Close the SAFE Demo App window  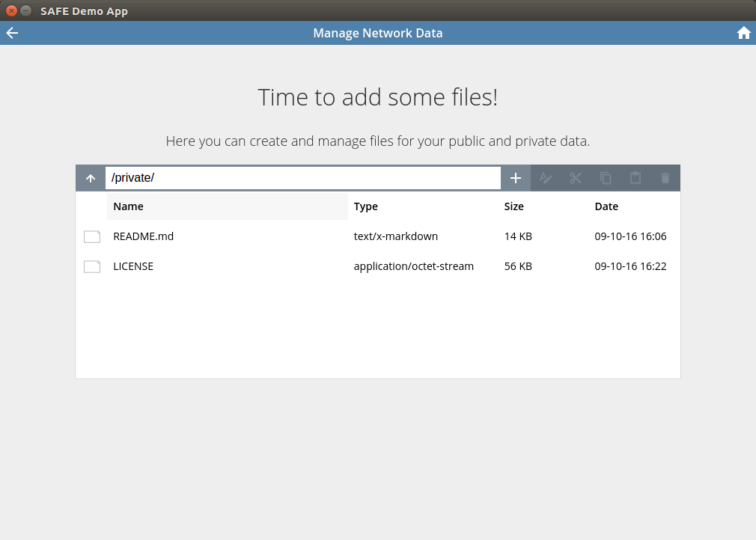(11, 10)
